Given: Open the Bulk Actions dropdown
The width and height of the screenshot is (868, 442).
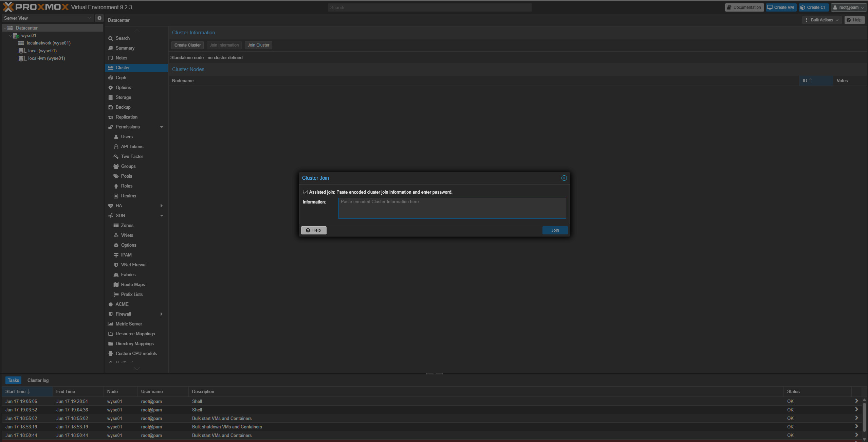Looking at the screenshot, I should [x=821, y=20].
